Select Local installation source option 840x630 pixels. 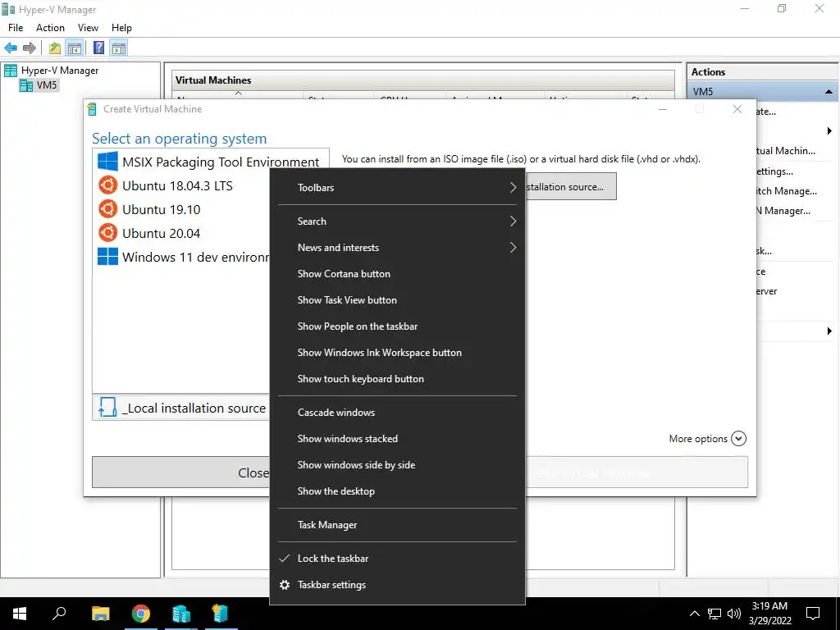click(x=181, y=409)
